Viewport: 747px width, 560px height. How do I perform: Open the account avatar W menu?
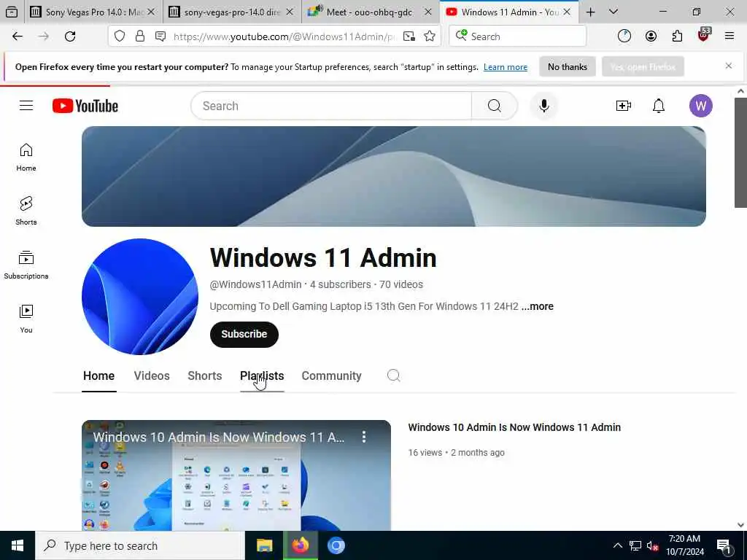[x=700, y=106]
